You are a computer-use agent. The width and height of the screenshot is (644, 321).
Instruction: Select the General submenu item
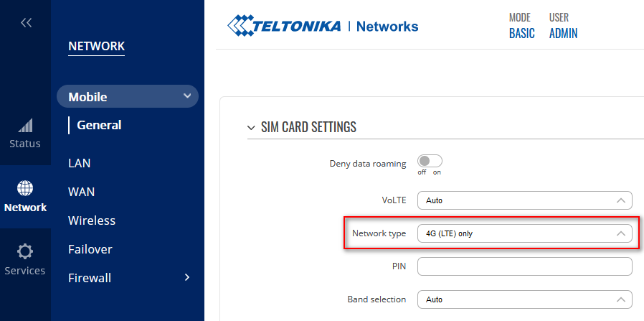click(99, 125)
